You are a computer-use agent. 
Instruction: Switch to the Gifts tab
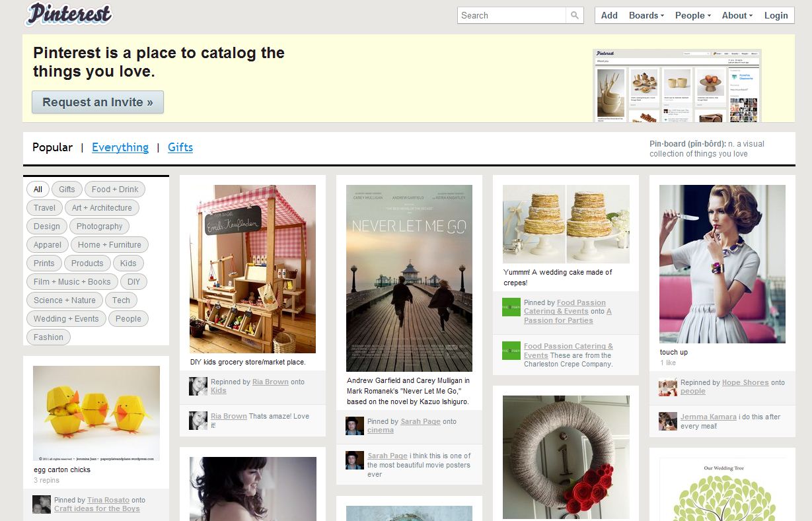[180, 147]
